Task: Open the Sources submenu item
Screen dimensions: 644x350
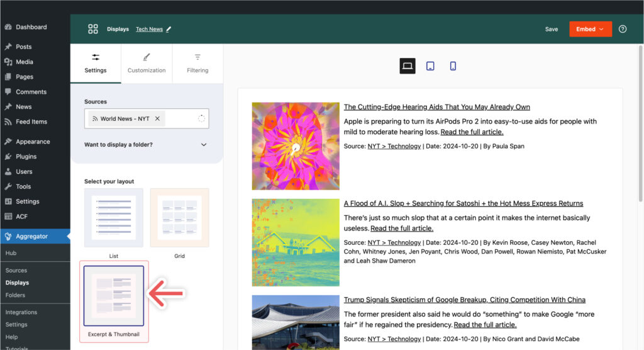Action: 16,270
